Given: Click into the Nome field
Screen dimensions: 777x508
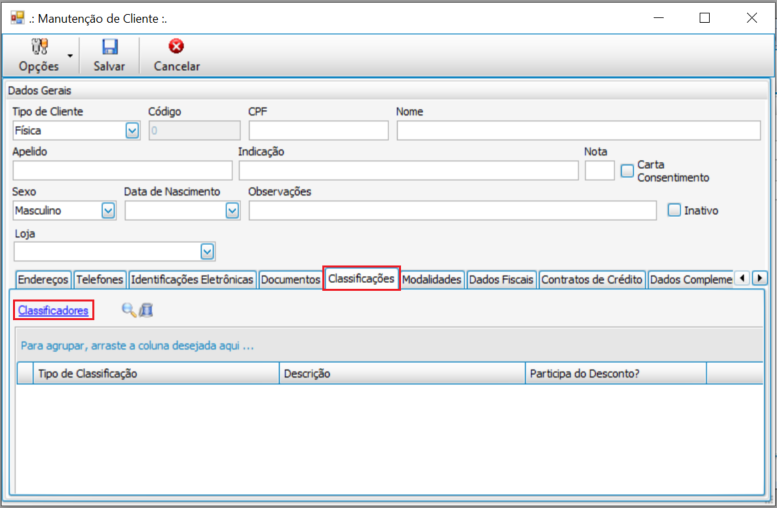Looking at the screenshot, I should 578,131.
